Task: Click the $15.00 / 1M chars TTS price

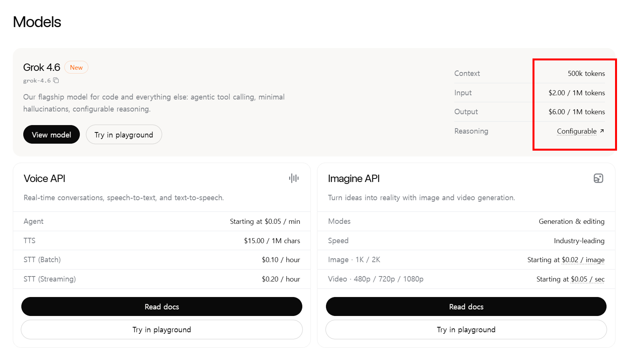Action: coord(272,241)
